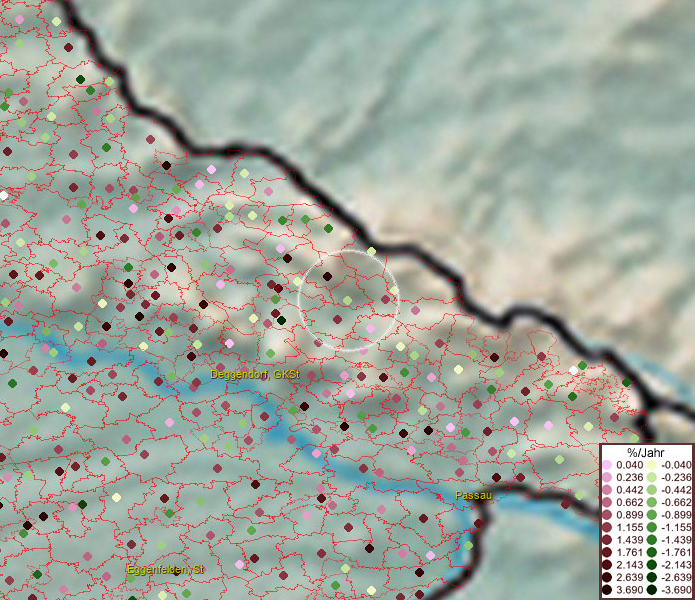
Task: Click the legend value text 2.639
Action: point(630,577)
